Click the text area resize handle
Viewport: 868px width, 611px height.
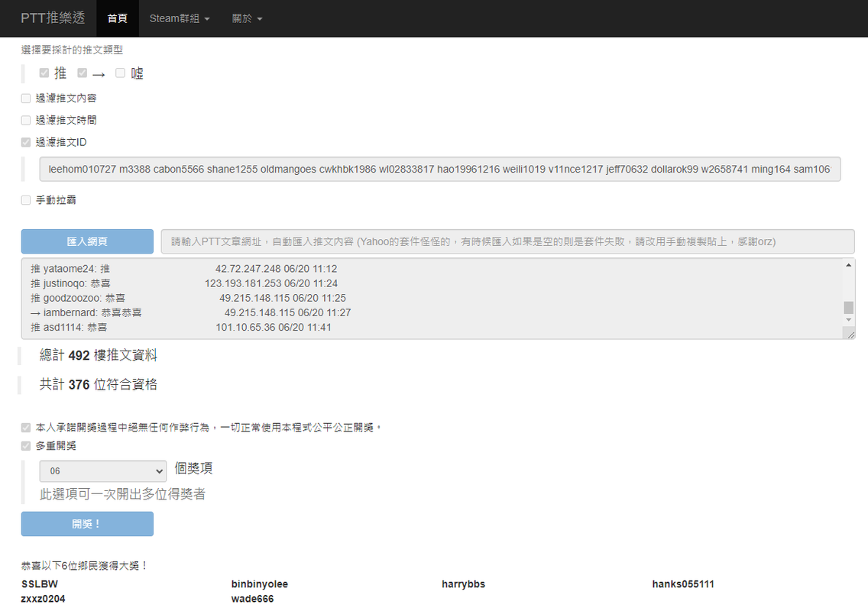(x=850, y=334)
